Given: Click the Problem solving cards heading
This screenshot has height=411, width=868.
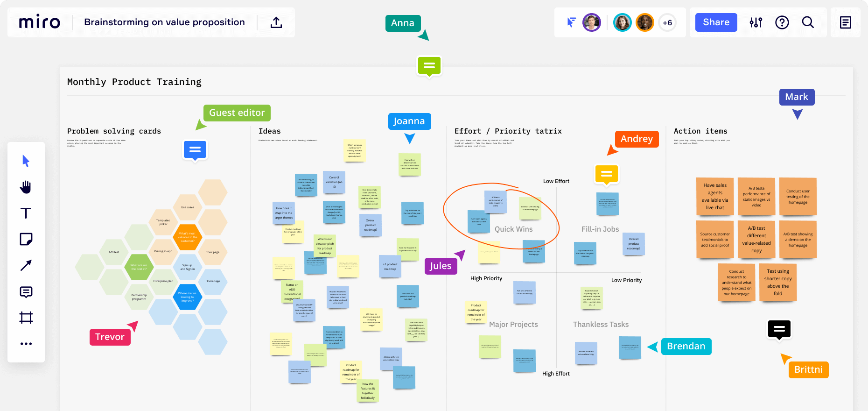Looking at the screenshot, I should 114,131.
